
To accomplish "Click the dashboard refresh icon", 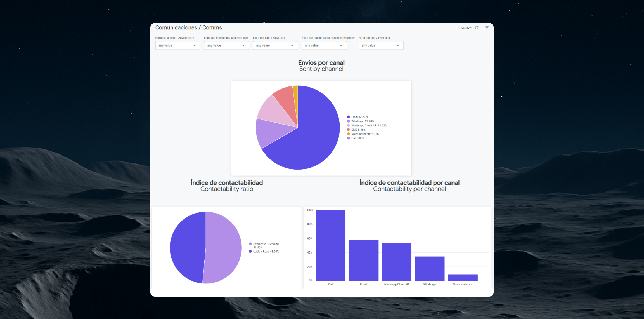I will pos(477,27).
